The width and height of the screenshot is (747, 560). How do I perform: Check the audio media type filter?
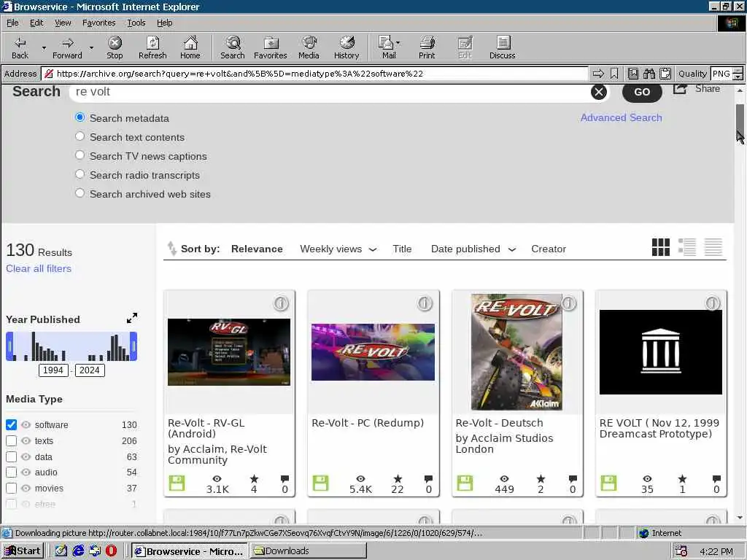click(x=12, y=472)
